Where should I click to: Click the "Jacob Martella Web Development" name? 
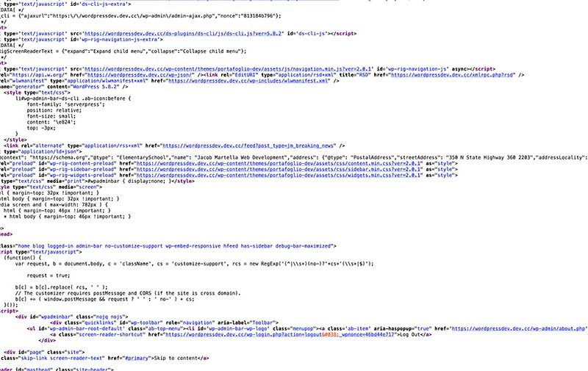(240, 158)
